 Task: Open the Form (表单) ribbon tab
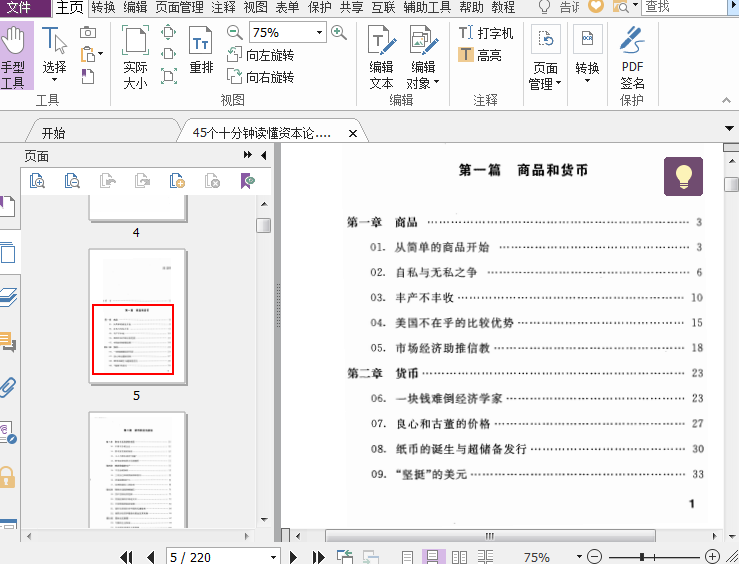click(x=287, y=7)
